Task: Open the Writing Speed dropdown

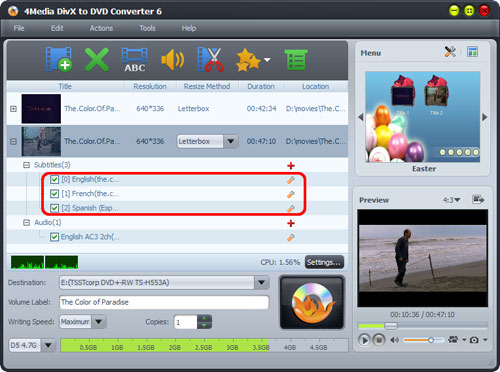Action: click(99, 322)
